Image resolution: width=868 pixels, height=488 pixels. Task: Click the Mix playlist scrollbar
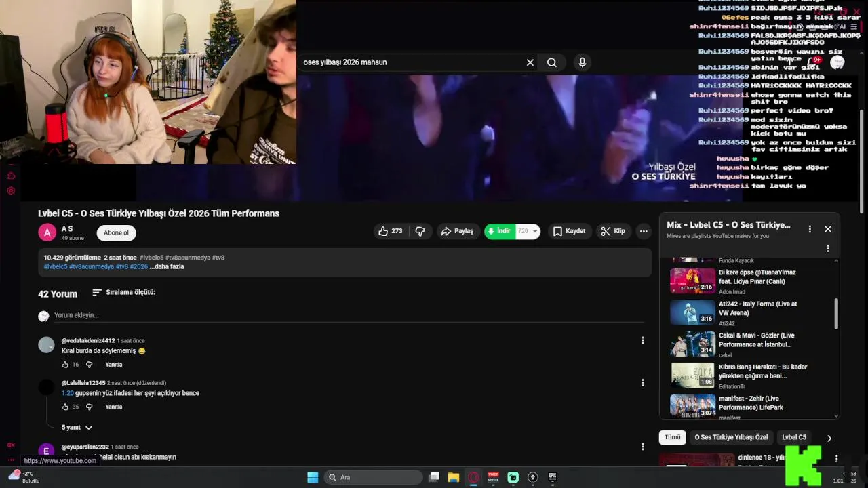pos(836,313)
